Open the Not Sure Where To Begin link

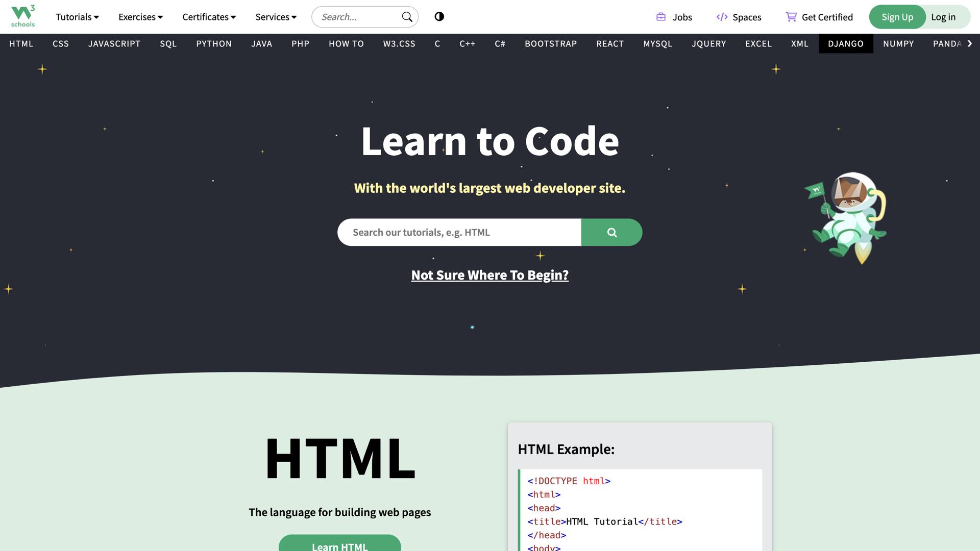pyautogui.click(x=489, y=275)
